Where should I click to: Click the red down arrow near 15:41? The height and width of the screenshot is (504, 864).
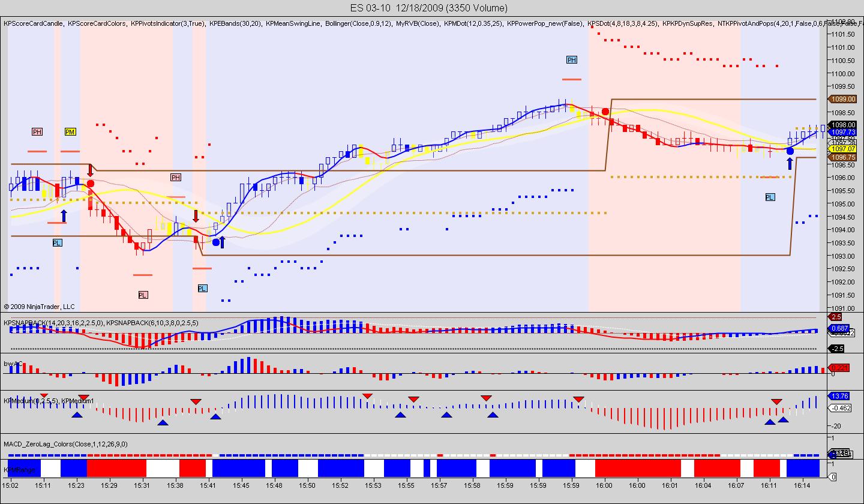pyautogui.click(x=196, y=216)
